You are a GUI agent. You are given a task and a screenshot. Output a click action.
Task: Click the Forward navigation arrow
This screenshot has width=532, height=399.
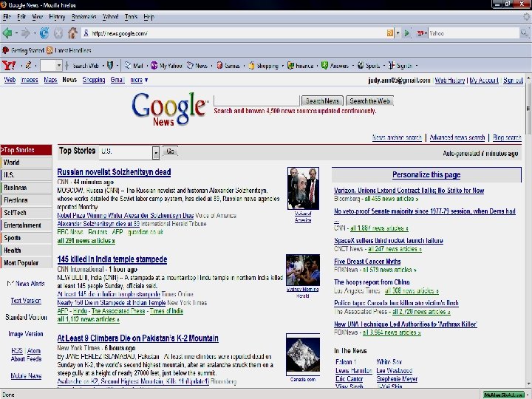(25, 33)
